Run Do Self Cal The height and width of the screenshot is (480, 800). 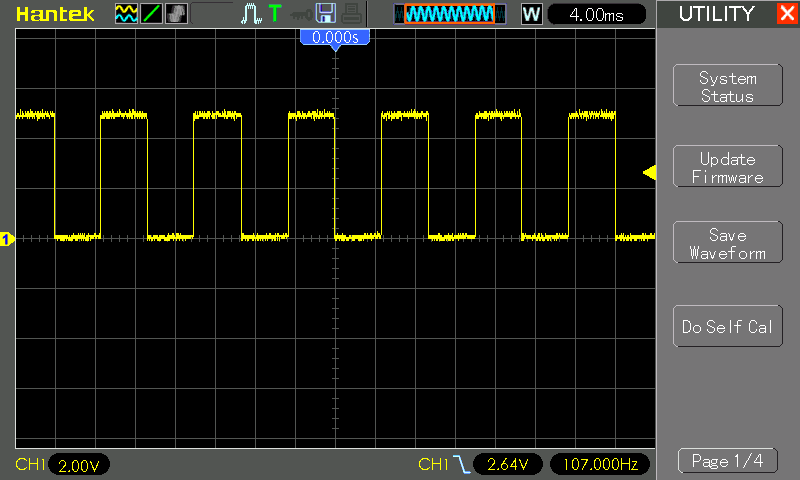click(x=727, y=327)
